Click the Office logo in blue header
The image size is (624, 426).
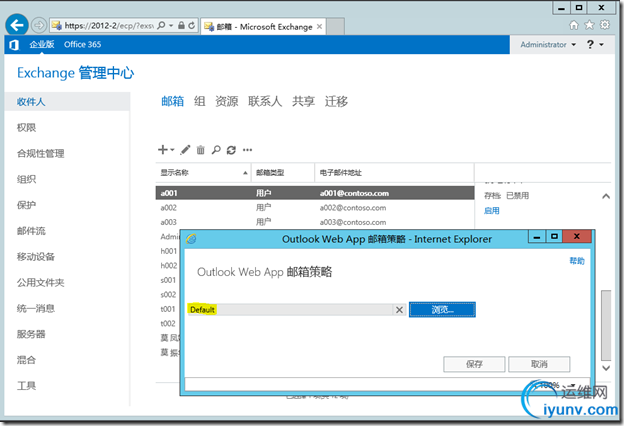14,45
